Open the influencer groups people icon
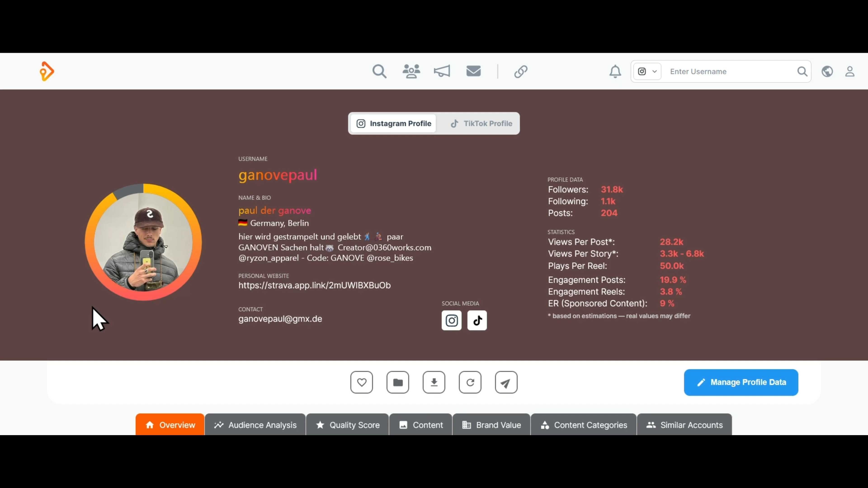 click(x=411, y=71)
